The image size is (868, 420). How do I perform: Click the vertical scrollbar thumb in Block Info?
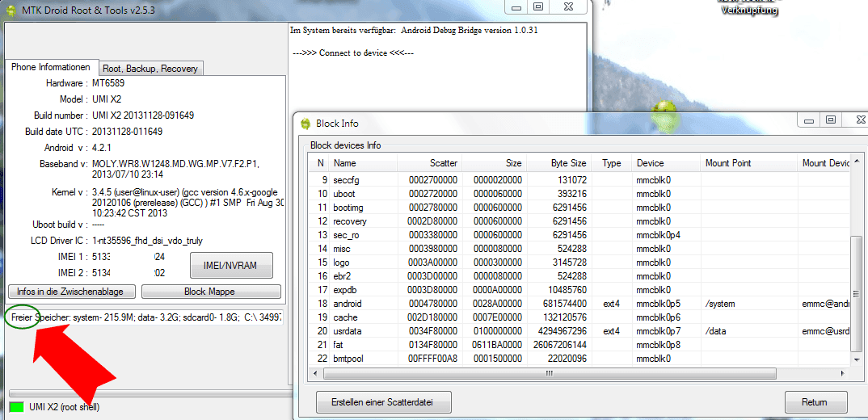pyautogui.click(x=856, y=292)
